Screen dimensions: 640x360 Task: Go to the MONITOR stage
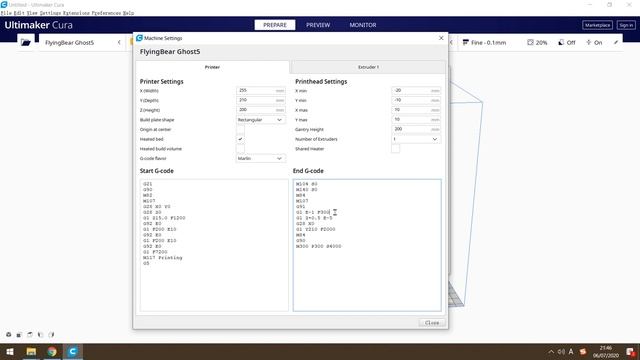[x=363, y=25]
